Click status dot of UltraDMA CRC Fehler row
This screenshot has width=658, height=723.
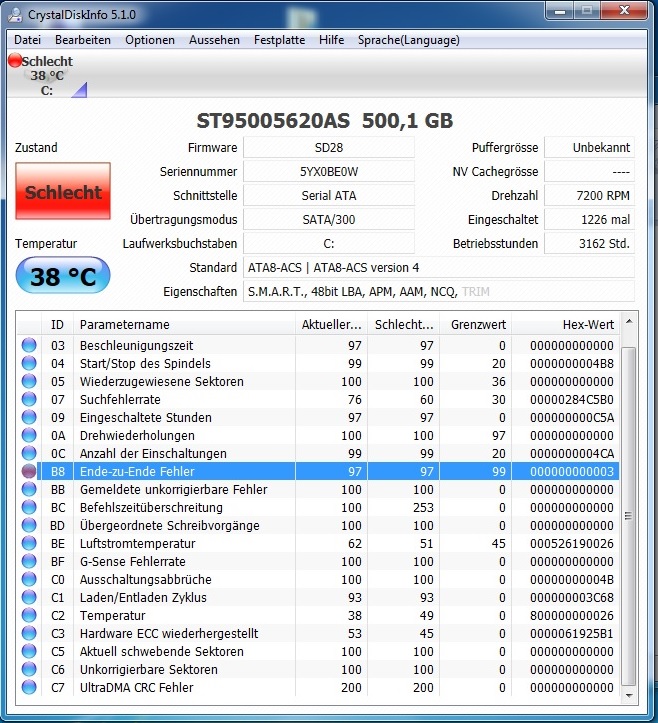click(x=29, y=687)
